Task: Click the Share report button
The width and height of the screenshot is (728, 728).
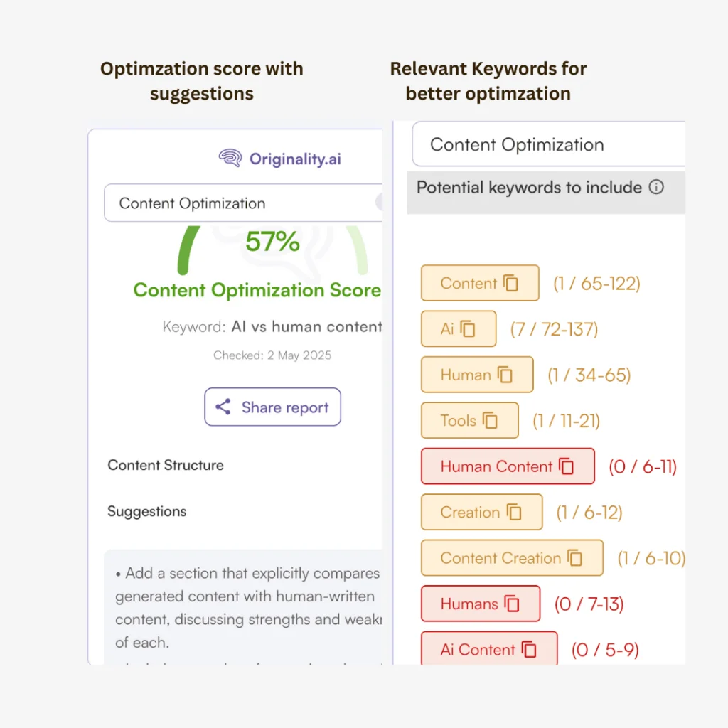Action: pos(272,407)
